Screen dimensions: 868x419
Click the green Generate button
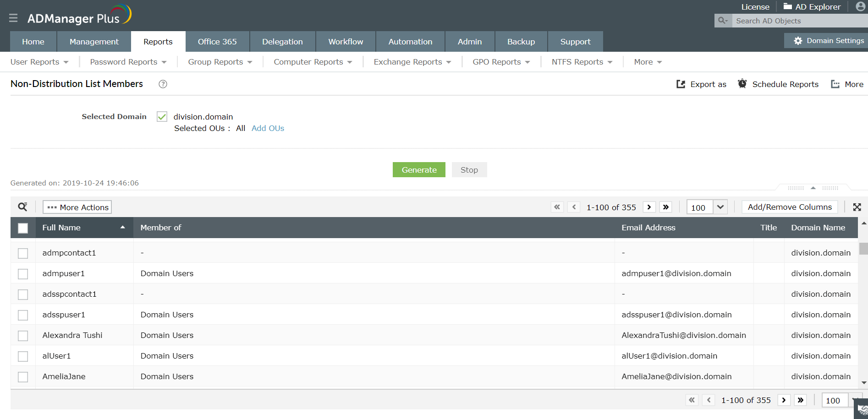click(419, 170)
